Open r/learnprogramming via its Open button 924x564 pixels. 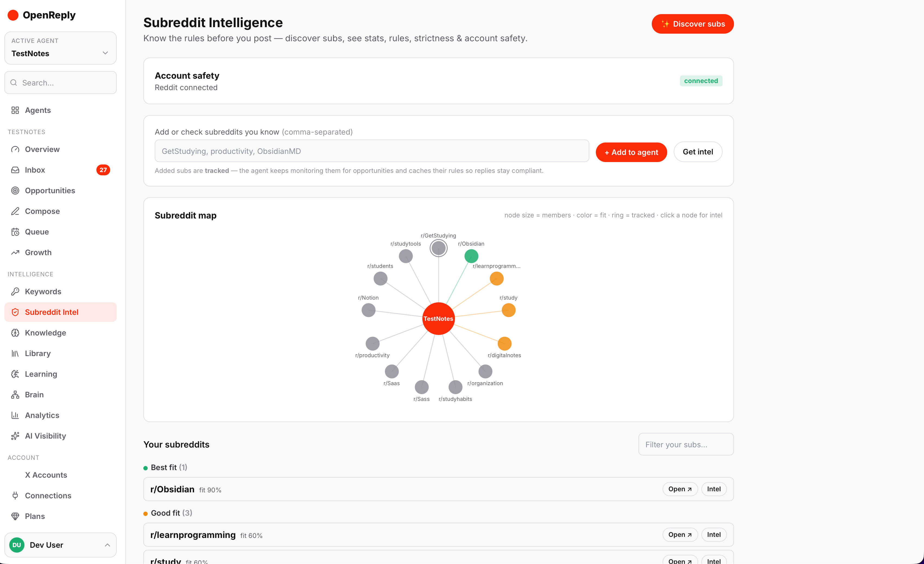click(680, 535)
